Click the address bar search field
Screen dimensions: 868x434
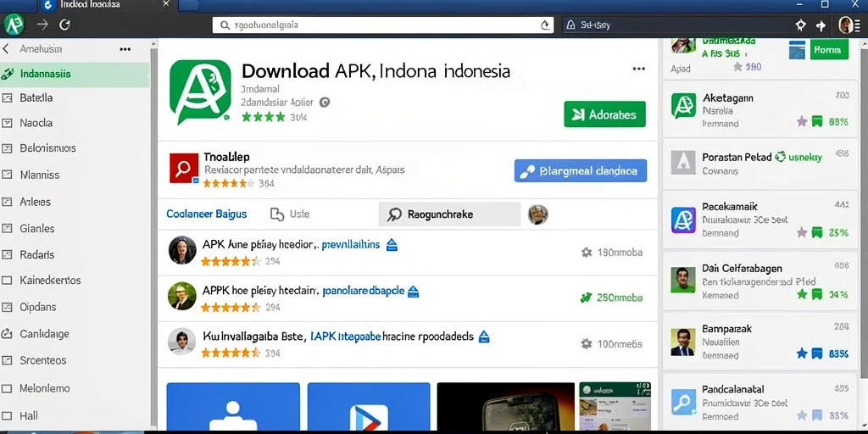(x=382, y=25)
